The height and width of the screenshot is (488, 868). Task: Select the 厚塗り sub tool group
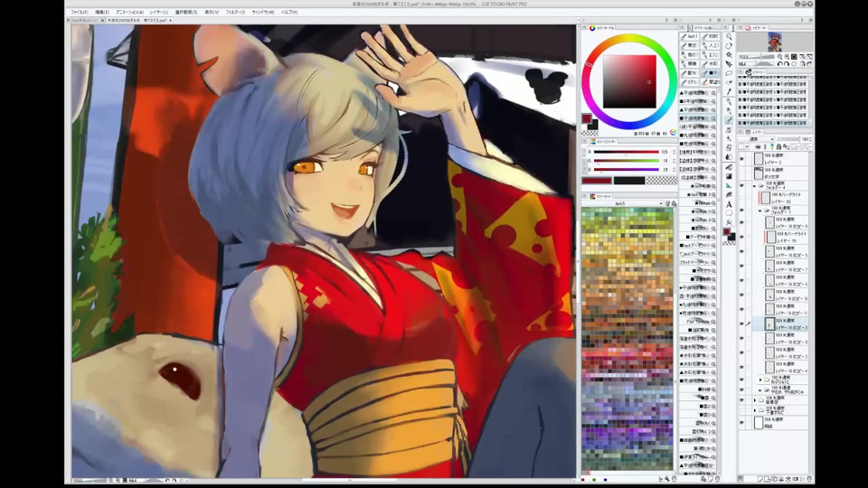711,82
